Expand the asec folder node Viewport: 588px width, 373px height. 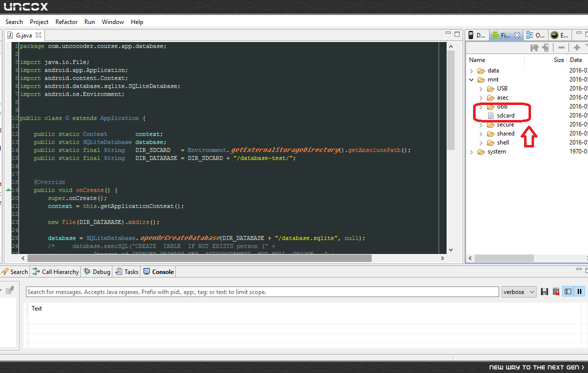[x=481, y=98]
